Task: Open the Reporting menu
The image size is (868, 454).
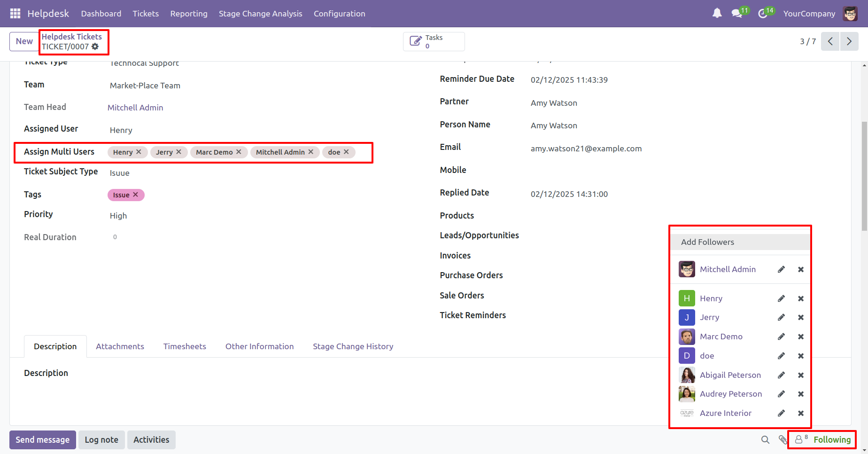Action: tap(189, 14)
